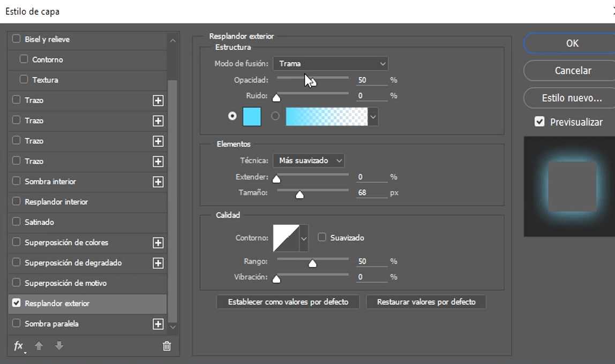Click the Ruido percentage value field

point(371,96)
